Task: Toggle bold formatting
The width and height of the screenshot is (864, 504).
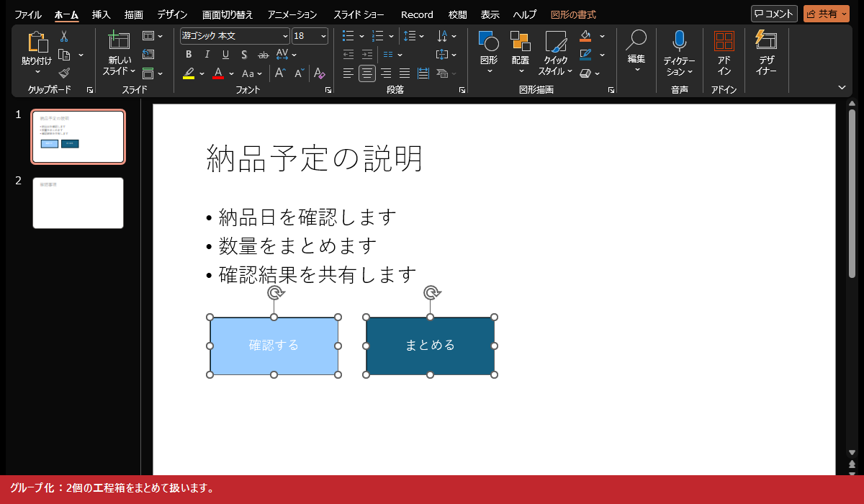Action: pyautogui.click(x=189, y=54)
